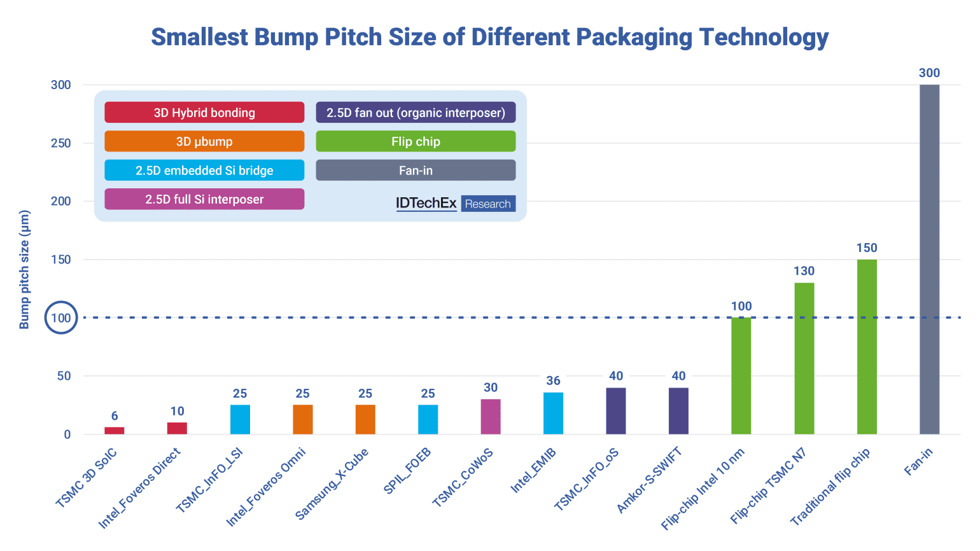Select the Samsung_X-Cube bar
The width and height of the screenshot is (980, 551).
(x=365, y=419)
